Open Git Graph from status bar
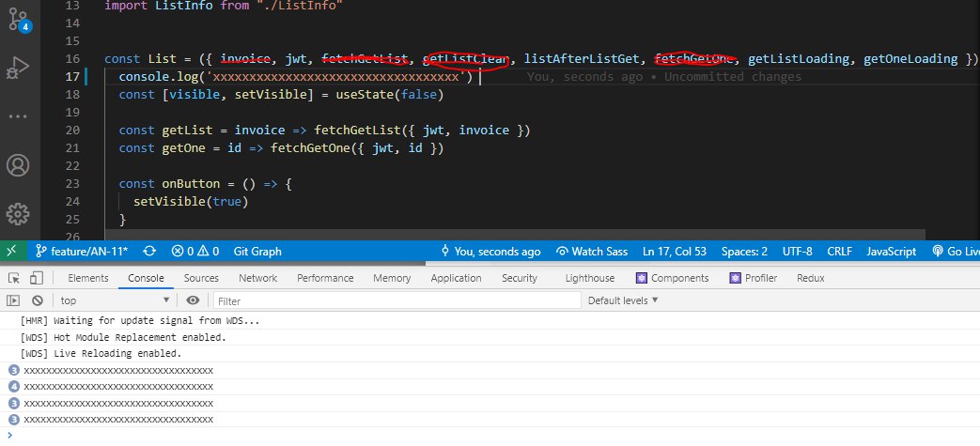This screenshot has height=446, width=980. (257, 251)
